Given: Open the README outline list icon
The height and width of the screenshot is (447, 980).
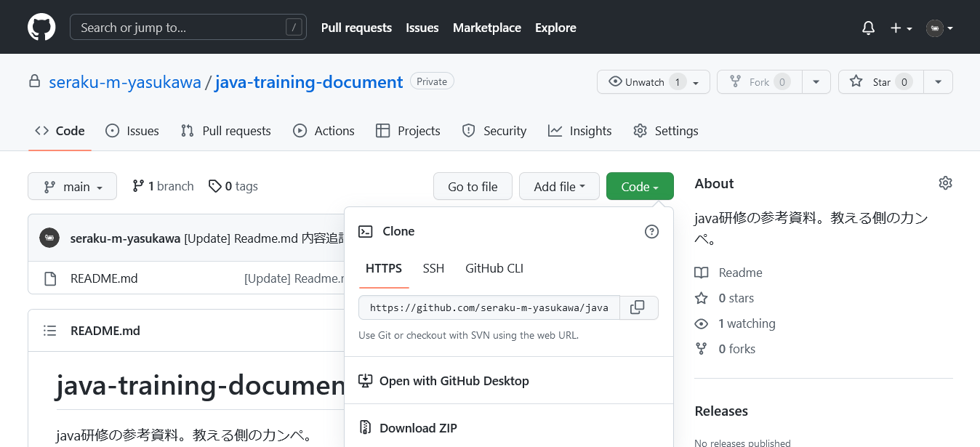Looking at the screenshot, I should 49,331.
